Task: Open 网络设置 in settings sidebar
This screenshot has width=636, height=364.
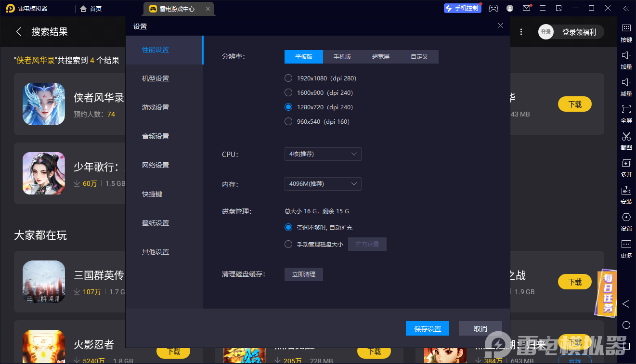Action: pos(164,166)
